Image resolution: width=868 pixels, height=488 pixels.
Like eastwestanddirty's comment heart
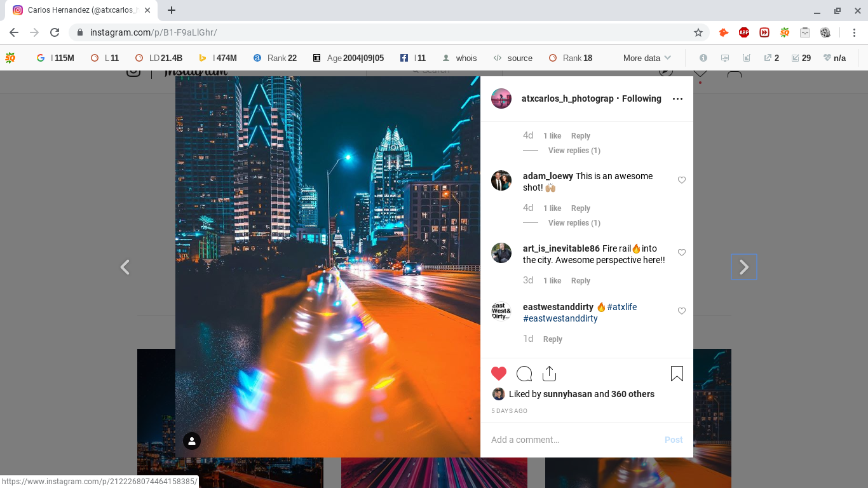coord(682,311)
